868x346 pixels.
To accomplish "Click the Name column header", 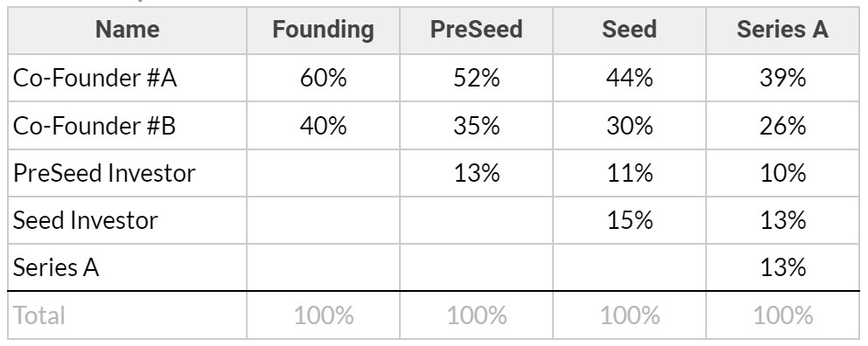I will pos(128,30).
